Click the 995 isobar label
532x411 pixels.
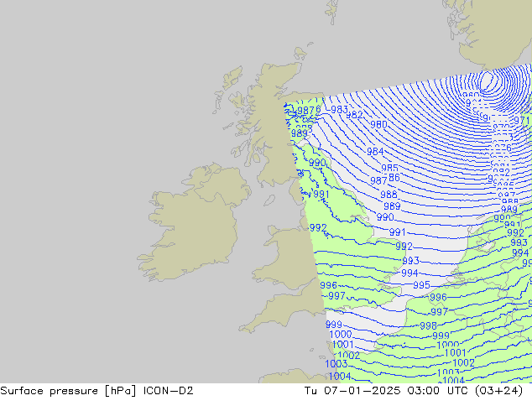click(x=421, y=285)
